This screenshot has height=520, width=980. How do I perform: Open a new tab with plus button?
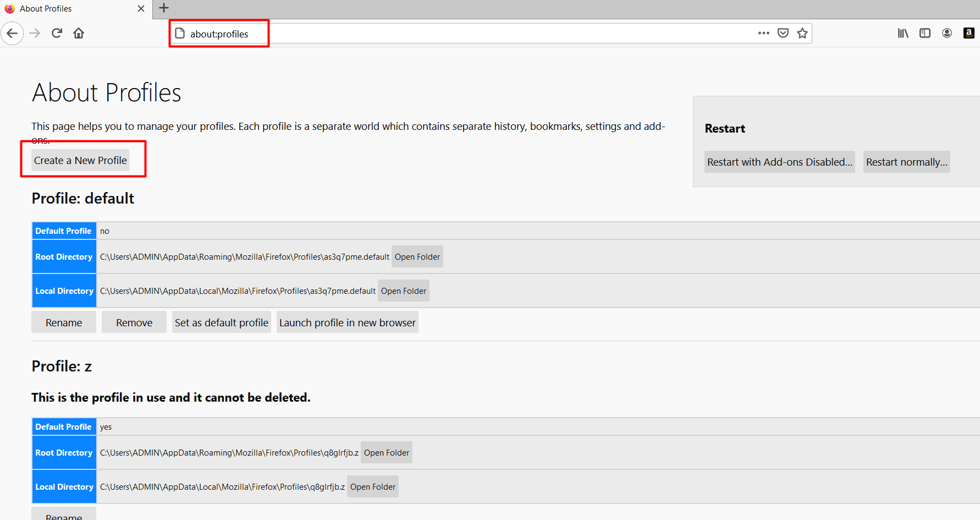[164, 8]
